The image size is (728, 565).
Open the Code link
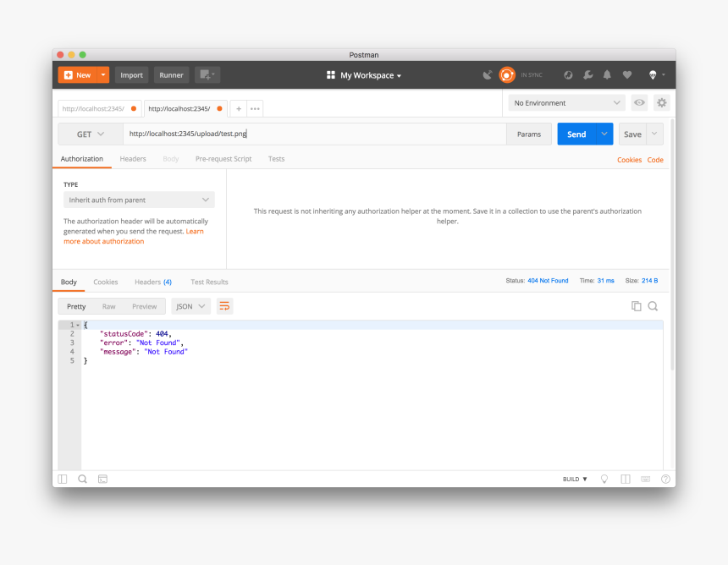[655, 160]
